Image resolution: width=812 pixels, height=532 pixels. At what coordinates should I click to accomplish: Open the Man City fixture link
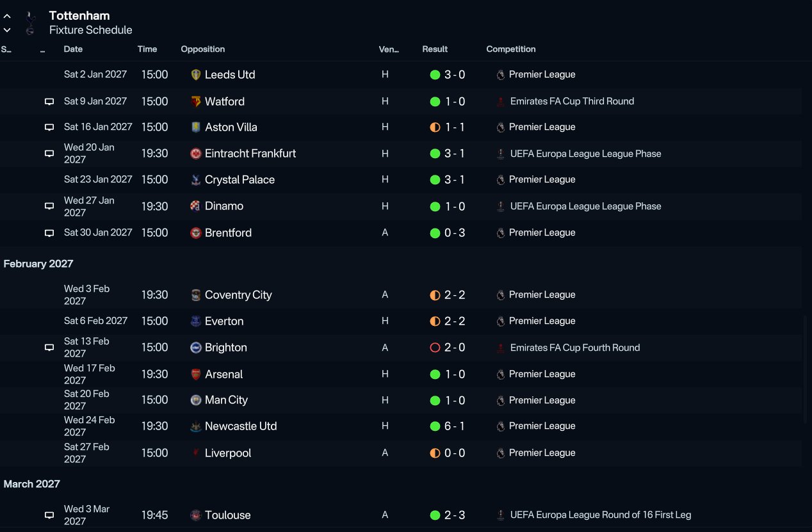226,400
